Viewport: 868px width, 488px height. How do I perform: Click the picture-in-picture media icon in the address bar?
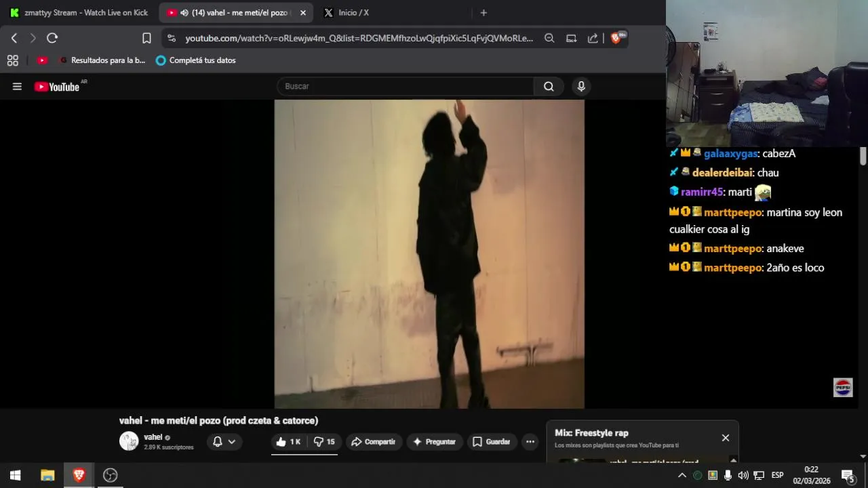572,38
